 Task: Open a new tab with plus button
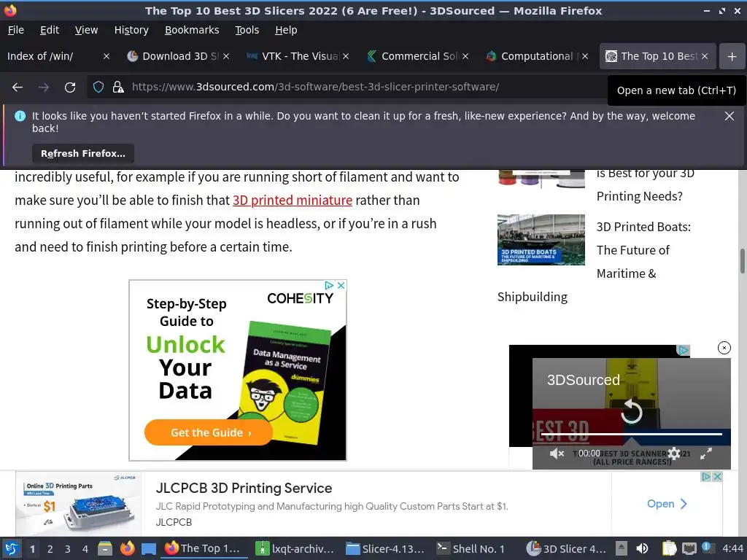click(732, 56)
